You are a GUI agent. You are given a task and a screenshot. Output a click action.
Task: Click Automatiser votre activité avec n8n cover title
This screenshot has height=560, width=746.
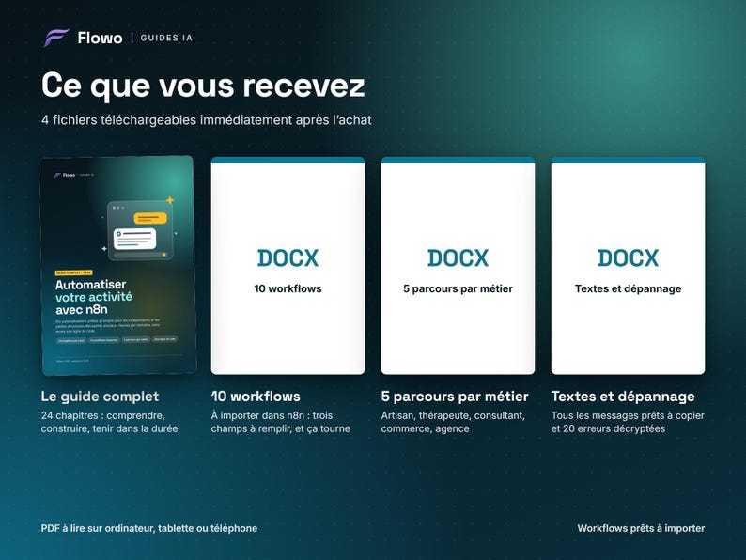tap(94, 297)
